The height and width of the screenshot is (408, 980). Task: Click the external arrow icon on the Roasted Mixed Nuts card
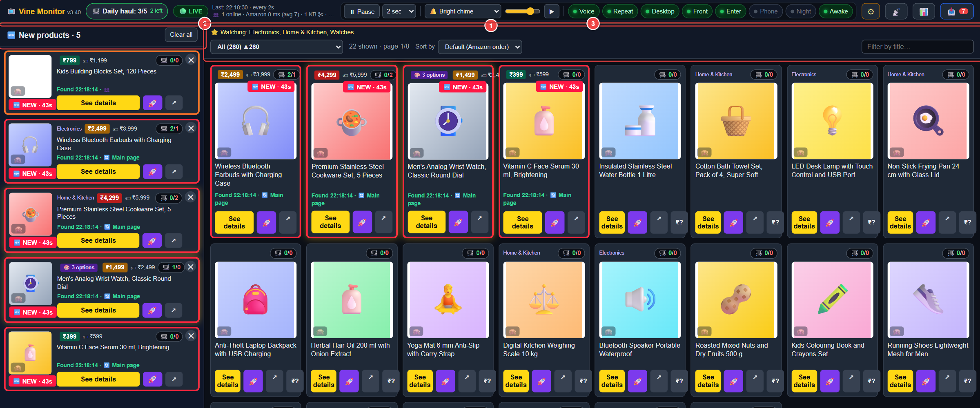(x=755, y=381)
